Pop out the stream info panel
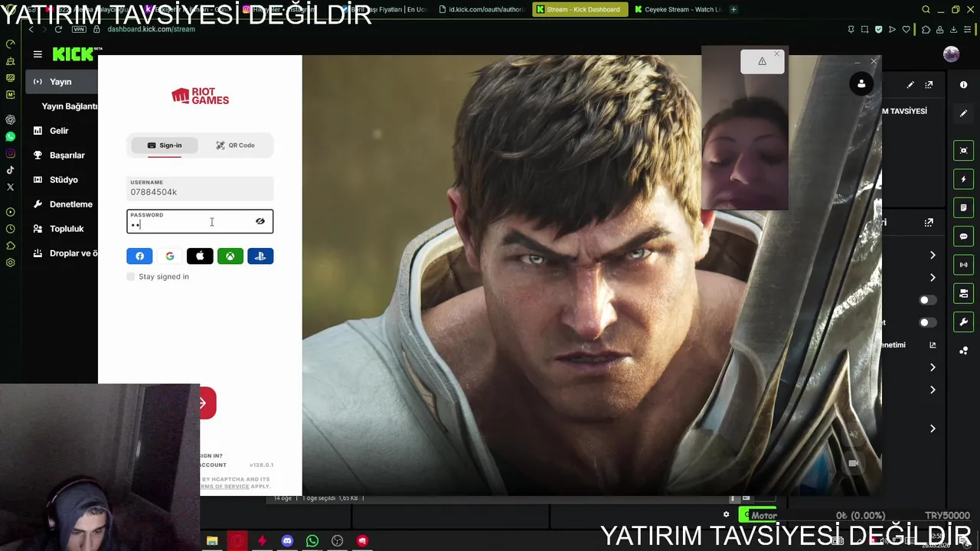Screen dimensions: 980x551 (929, 85)
